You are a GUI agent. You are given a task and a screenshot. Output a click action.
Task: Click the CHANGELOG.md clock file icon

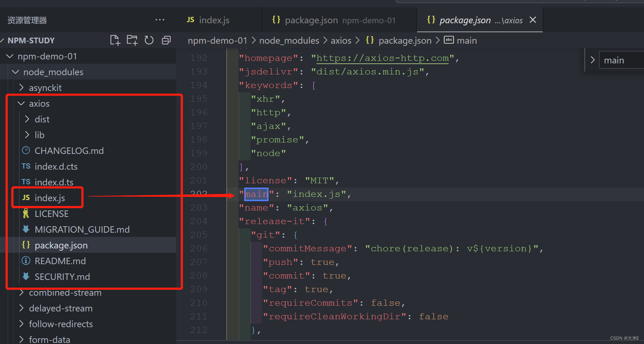point(26,150)
